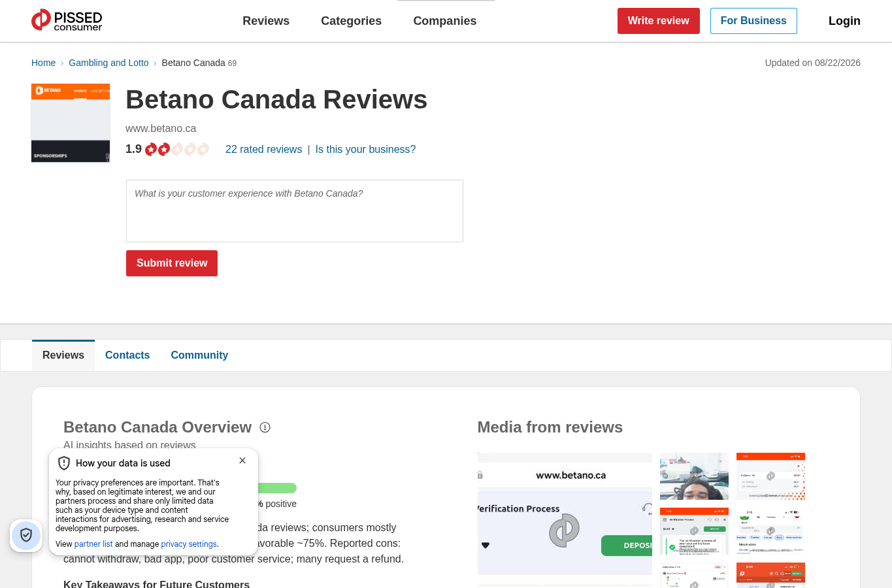Go to Home breadcrumb
The image size is (892, 588).
[x=43, y=63]
